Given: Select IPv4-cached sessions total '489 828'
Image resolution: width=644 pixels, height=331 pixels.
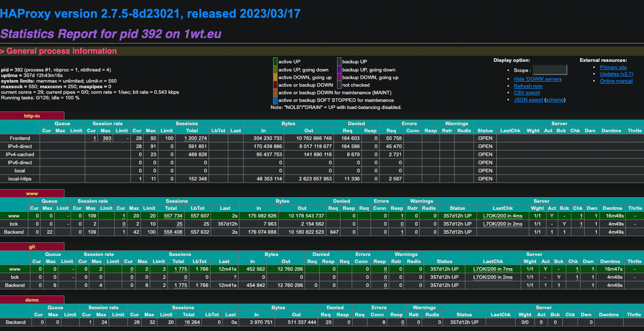Looking at the screenshot, I should click(x=197, y=155).
